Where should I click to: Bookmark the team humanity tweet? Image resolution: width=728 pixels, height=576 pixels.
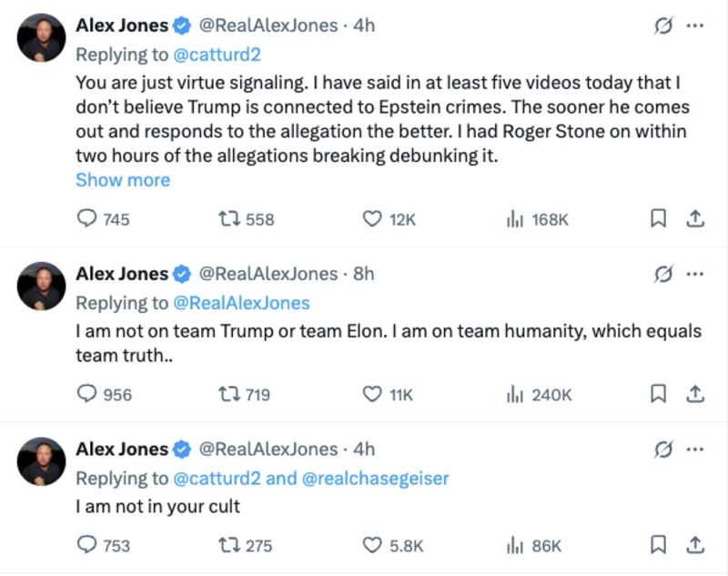(659, 394)
